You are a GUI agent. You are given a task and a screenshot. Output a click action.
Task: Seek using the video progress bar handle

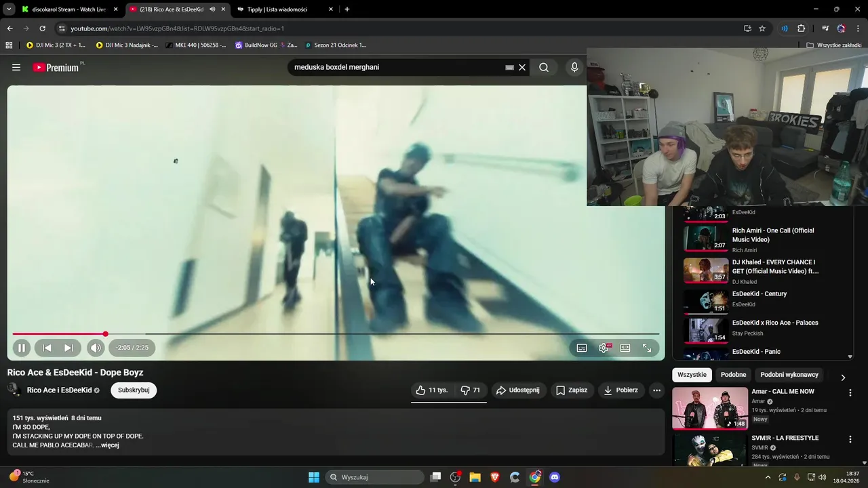(x=105, y=333)
